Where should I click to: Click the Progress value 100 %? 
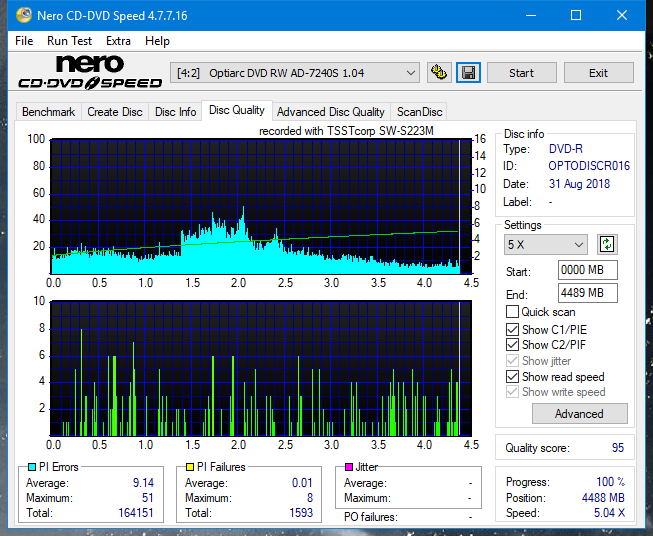coord(611,482)
